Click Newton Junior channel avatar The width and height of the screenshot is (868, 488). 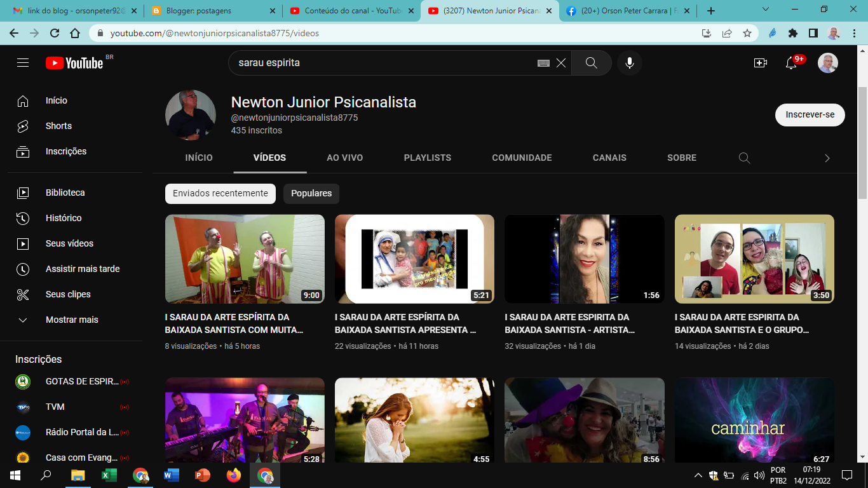coord(191,115)
